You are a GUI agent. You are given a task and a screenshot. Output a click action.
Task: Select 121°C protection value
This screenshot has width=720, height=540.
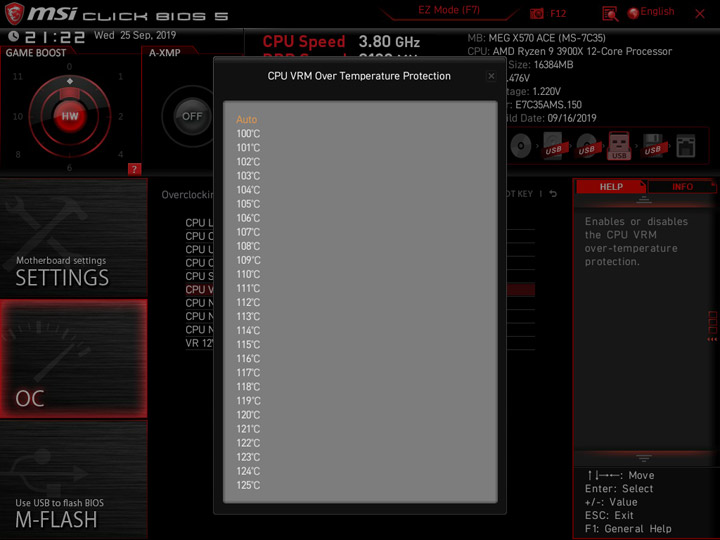coord(248,429)
